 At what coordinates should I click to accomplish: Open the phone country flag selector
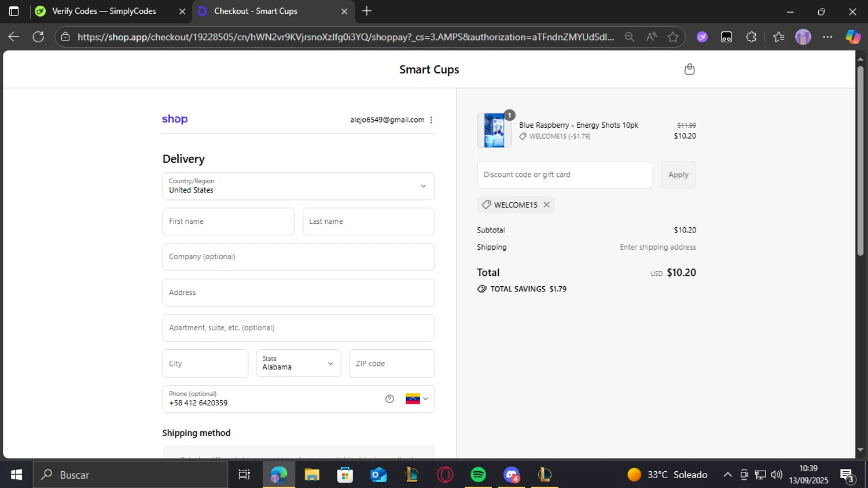pos(417,399)
